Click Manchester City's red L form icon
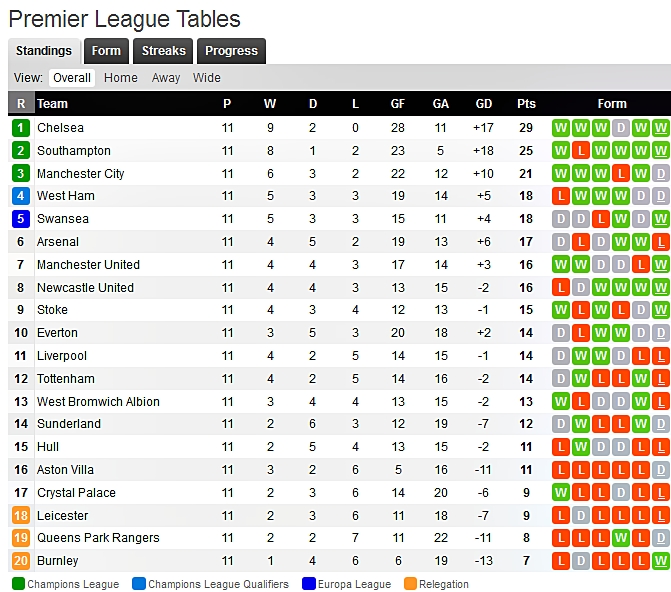671x592 pixels. (621, 173)
